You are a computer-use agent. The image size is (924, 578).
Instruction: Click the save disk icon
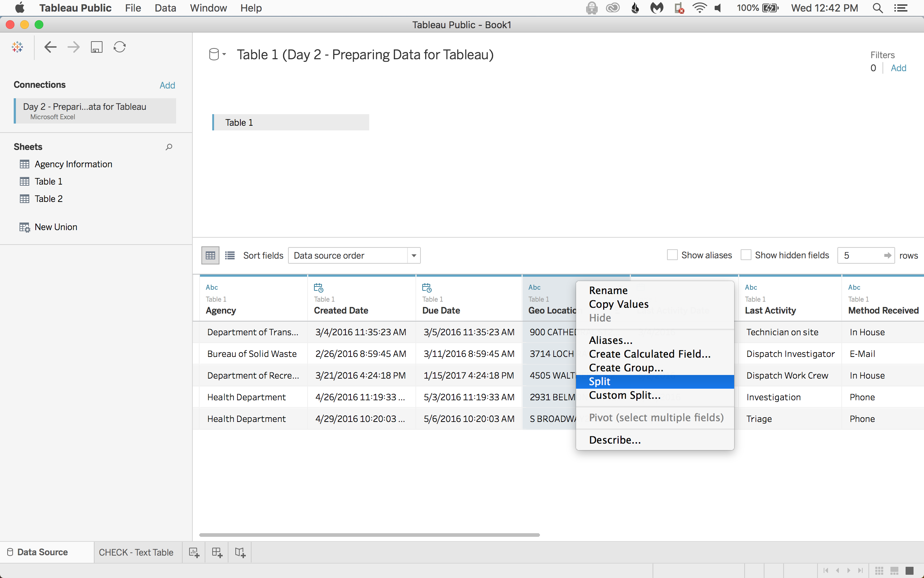coord(97,47)
